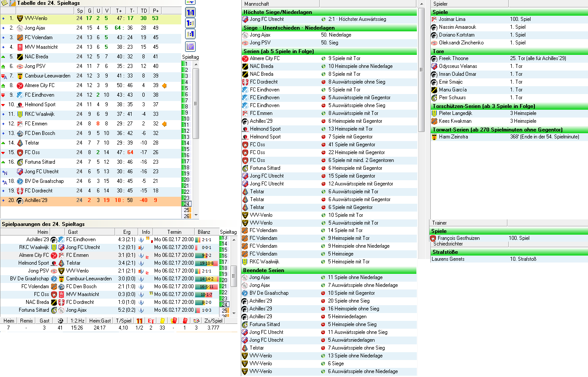Click 'Josimar Lima' in the Spieler panel
The height and width of the screenshot is (377, 588).
[452, 19]
